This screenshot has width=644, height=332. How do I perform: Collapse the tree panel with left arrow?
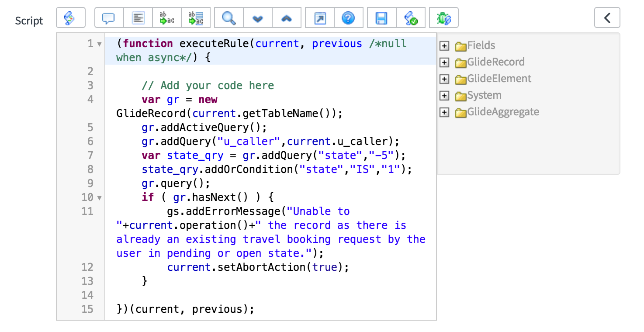tap(607, 18)
